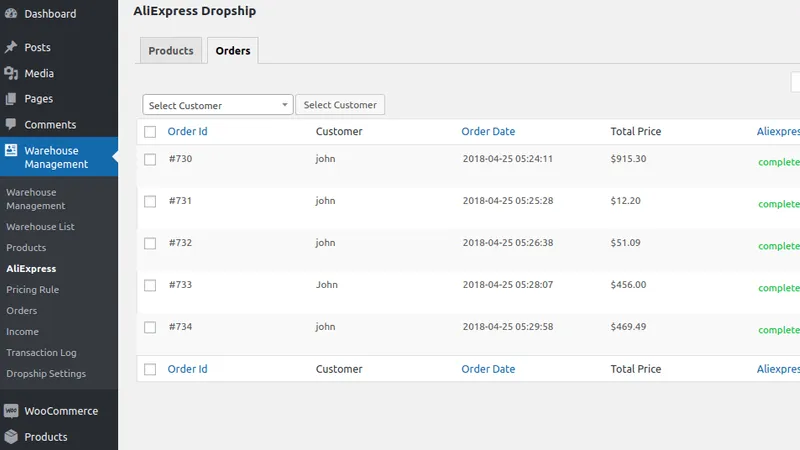Click the total price $469.49

(629, 327)
